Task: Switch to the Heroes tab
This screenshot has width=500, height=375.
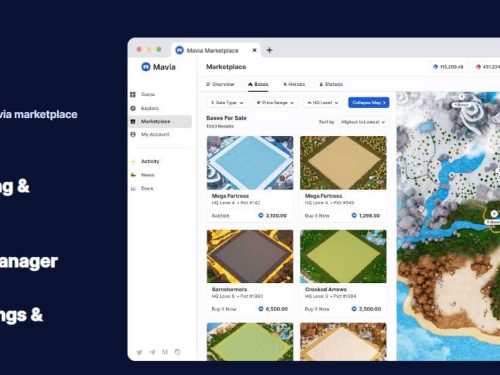Action: (x=294, y=84)
